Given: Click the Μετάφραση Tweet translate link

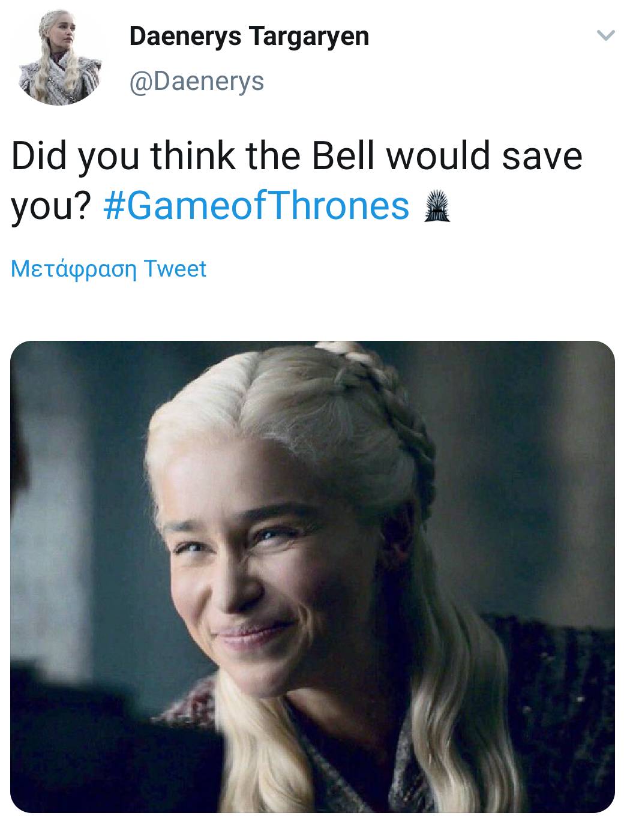Looking at the screenshot, I should coord(109,269).
